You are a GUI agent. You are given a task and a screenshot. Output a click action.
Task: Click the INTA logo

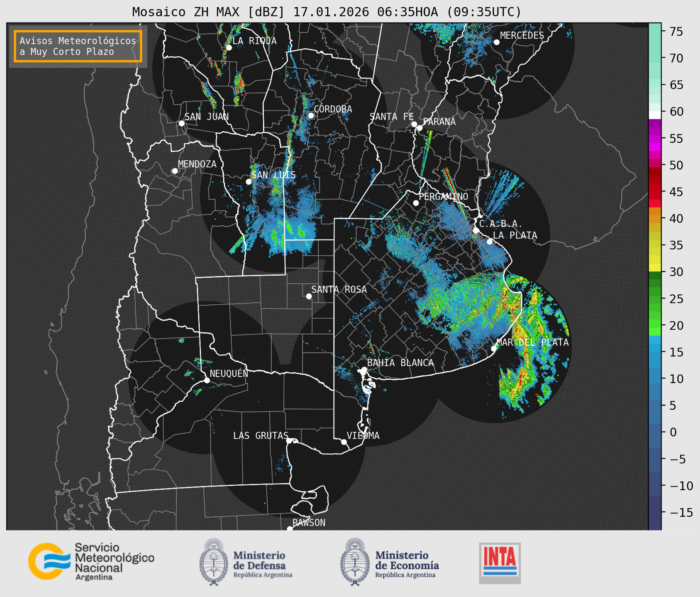pyautogui.click(x=500, y=563)
